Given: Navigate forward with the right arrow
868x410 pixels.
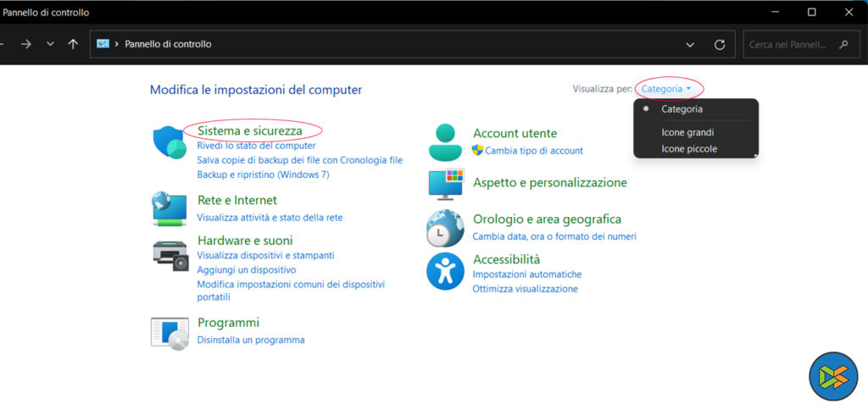Looking at the screenshot, I should pos(26,44).
